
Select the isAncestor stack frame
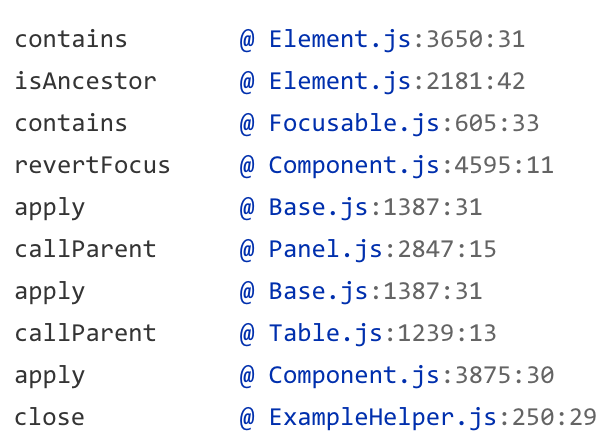[x=86, y=82]
